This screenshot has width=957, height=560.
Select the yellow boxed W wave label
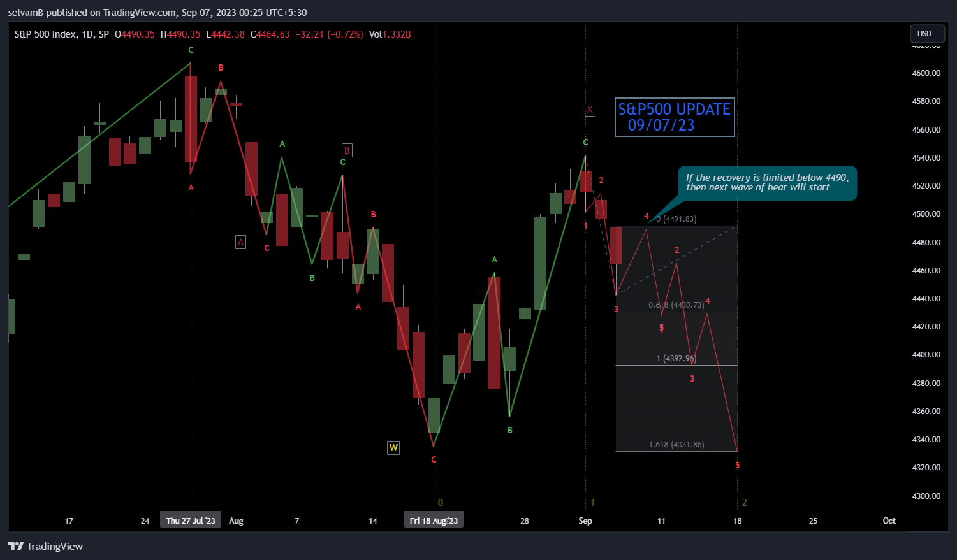click(393, 448)
